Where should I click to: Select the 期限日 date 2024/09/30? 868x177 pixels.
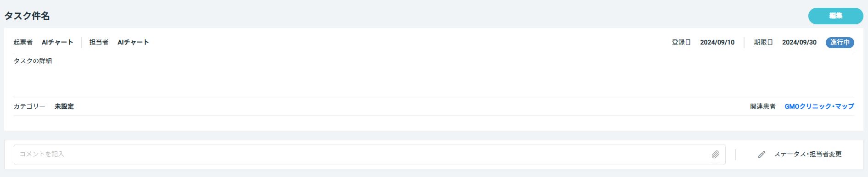tap(799, 42)
